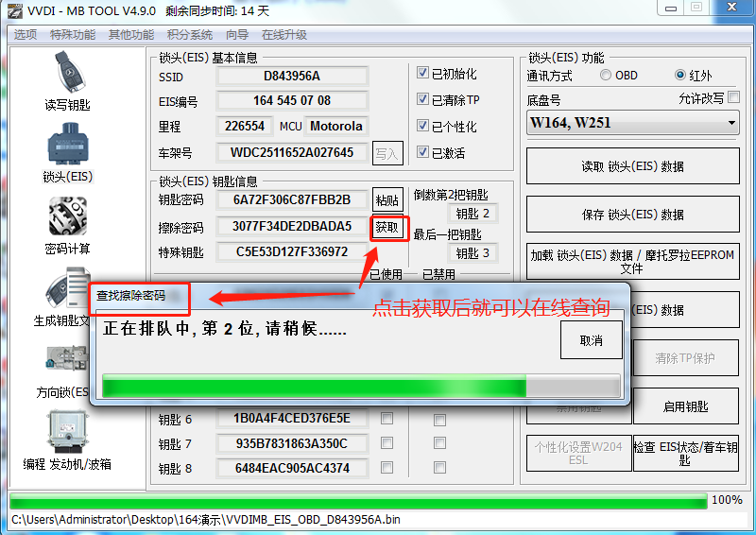Enable the 允许改写 checkbox
Image resolution: width=756 pixels, height=535 pixels.
[x=734, y=97]
